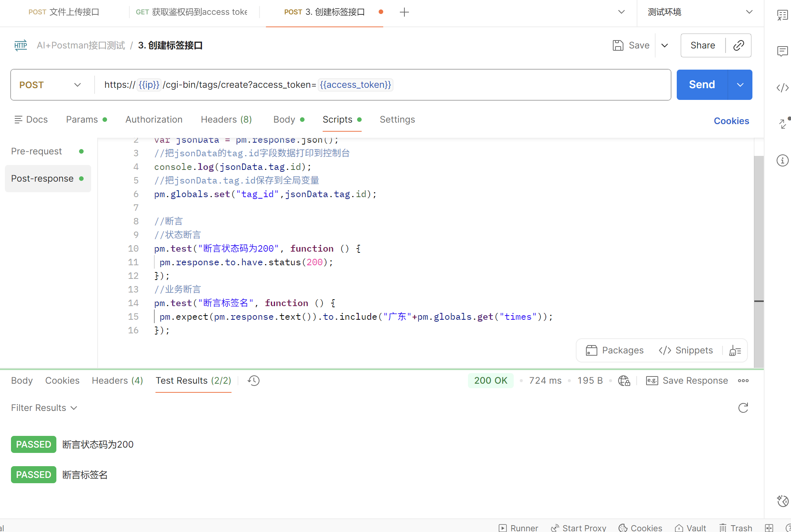Screen dimensions: 791x532
Task: Open Packages in script editor
Action: tap(615, 350)
